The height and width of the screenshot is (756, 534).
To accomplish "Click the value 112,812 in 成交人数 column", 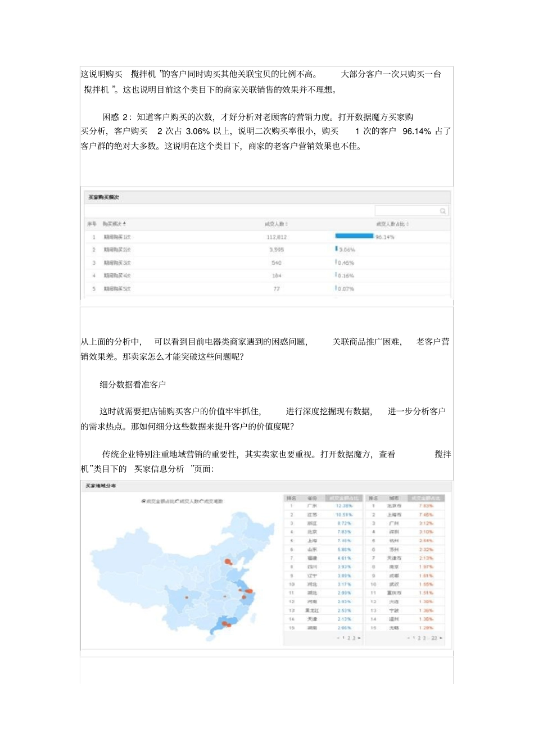I will pyautogui.click(x=276, y=237).
